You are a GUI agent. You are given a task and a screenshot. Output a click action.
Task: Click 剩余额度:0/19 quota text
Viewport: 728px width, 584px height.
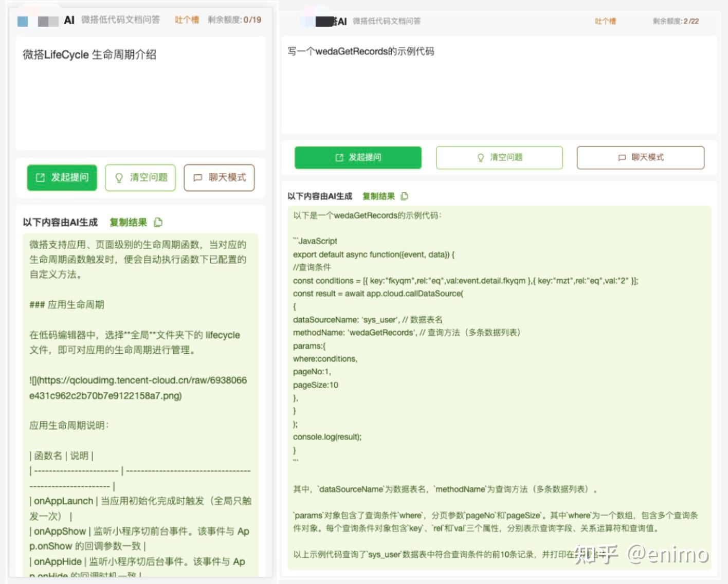[x=234, y=20]
